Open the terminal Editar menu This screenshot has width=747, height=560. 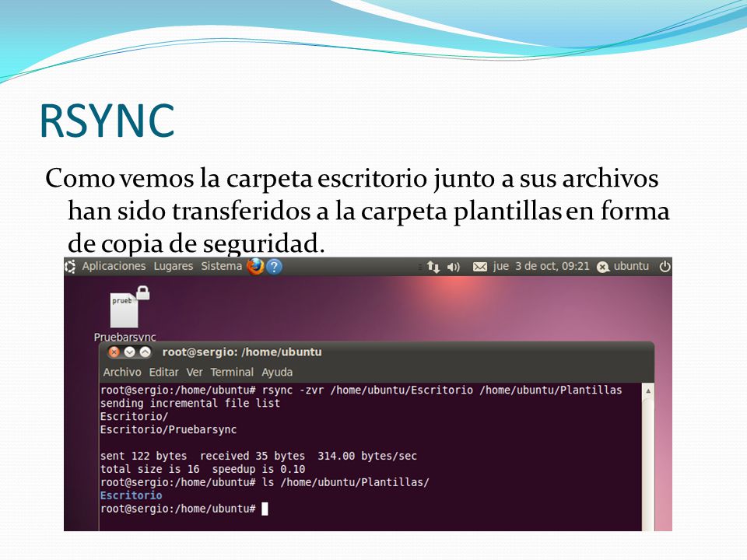[x=164, y=373]
